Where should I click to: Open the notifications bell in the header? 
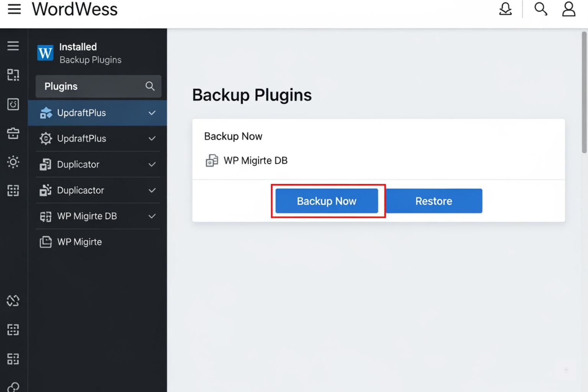[505, 9]
